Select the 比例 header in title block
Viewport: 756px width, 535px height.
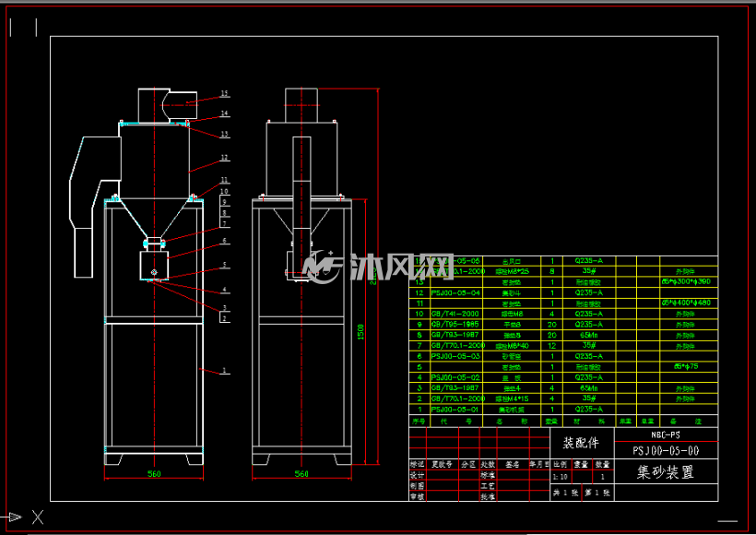point(561,464)
